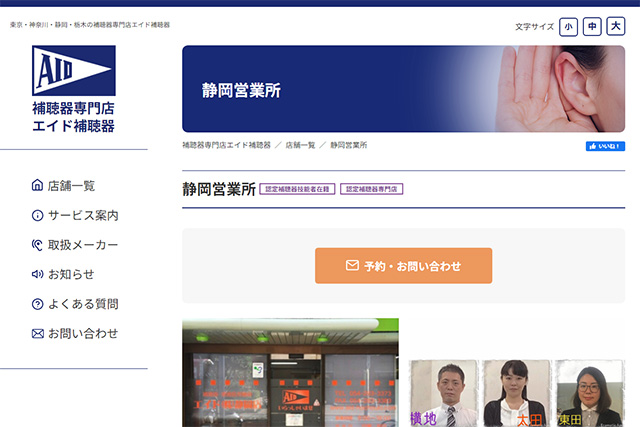This screenshot has height=427, width=640.
Task: Set font size to 小 (small)
Action: point(568,27)
